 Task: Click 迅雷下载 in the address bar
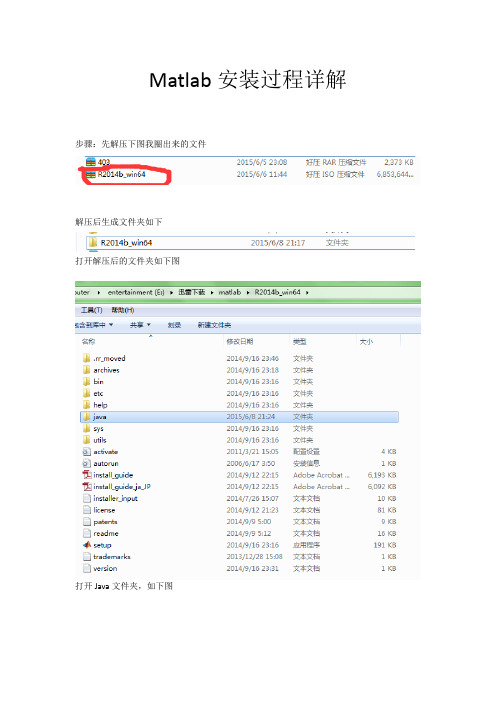tap(192, 292)
